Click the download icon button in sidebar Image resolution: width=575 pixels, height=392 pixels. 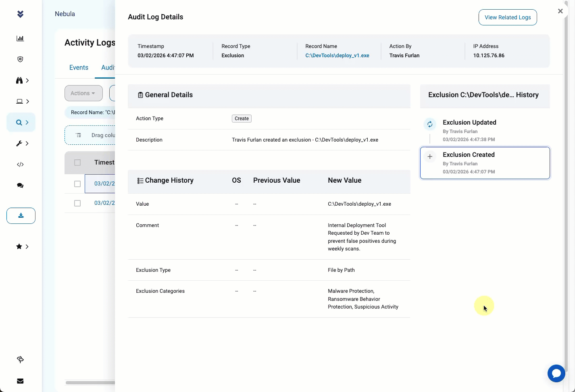pyautogui.click(x=21, y=216)
